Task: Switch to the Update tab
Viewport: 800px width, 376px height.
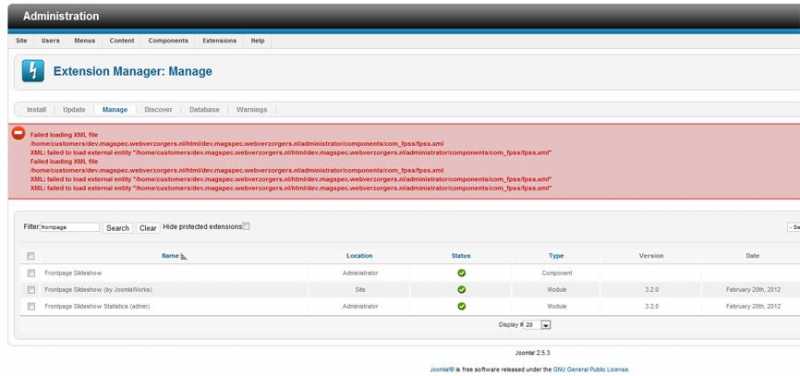Action: click(x=74, y=110)
